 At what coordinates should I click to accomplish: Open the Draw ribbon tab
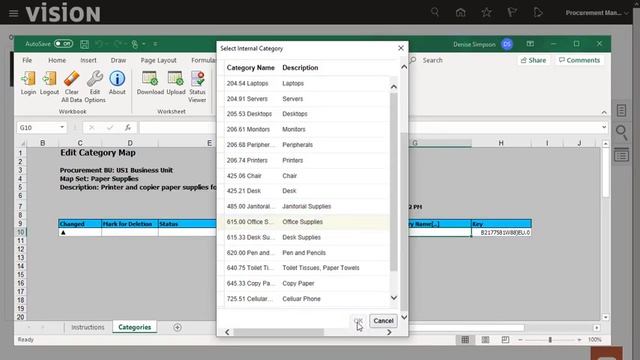118,60
